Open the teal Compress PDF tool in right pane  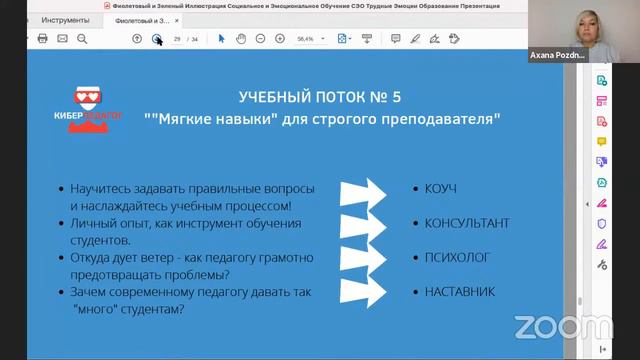[602, 182]
